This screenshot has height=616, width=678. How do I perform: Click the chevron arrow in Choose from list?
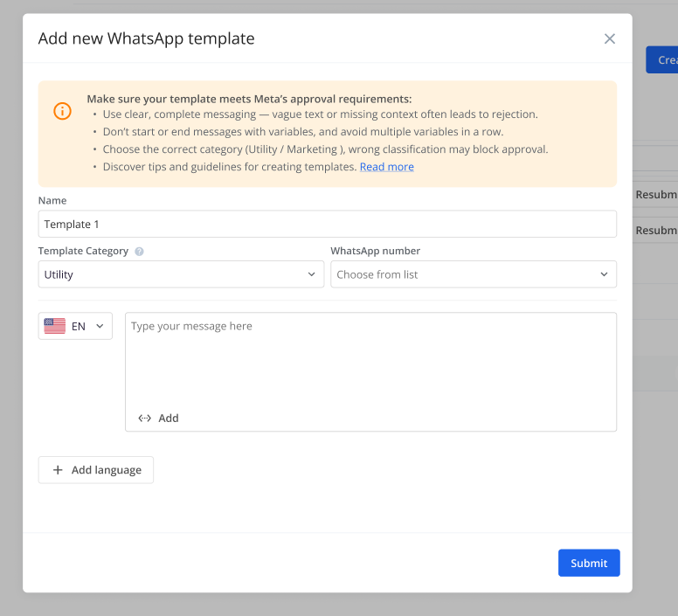click(x=604, y=274)
